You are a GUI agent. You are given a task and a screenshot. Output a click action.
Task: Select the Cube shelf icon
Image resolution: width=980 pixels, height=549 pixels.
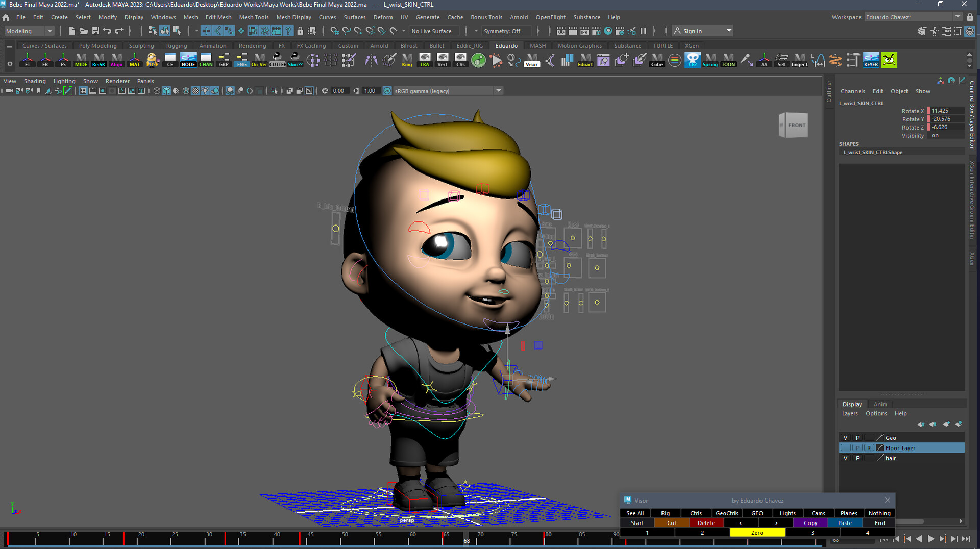tap(656, 60)
